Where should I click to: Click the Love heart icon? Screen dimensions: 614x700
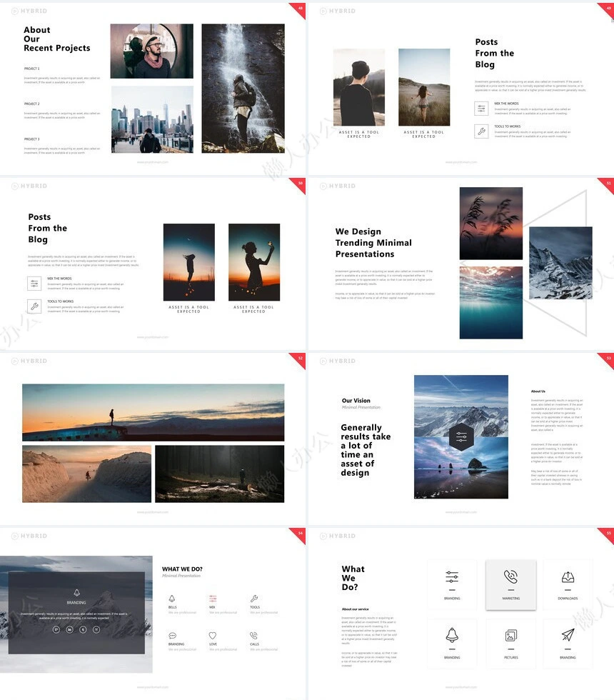(x=213, y=635)
